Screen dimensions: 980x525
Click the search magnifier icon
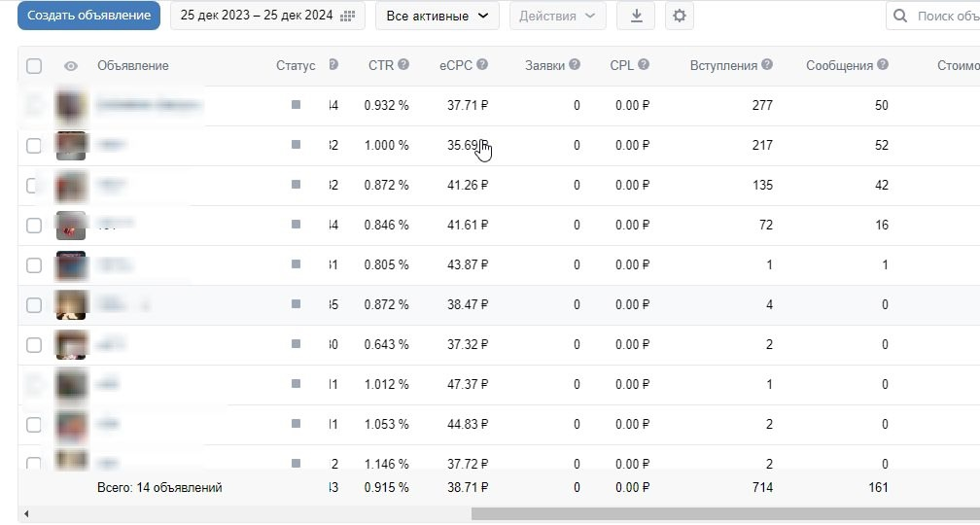(900, 16)
